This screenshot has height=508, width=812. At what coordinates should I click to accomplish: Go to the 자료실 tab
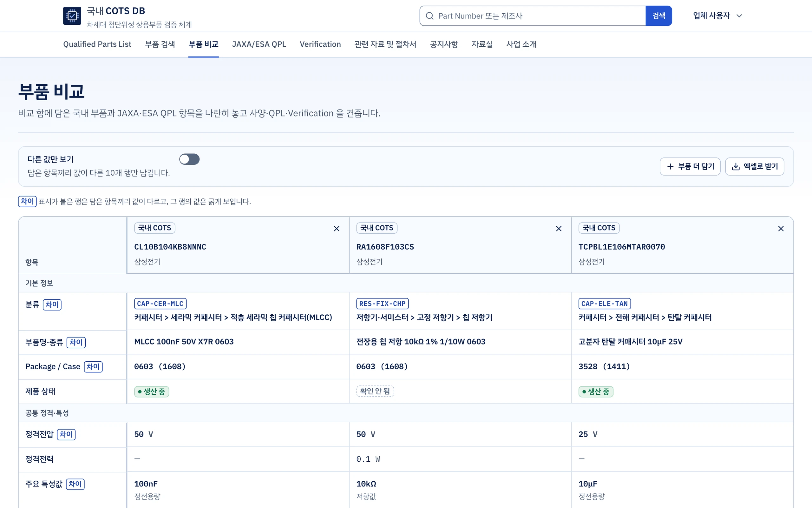click(482, 44)
